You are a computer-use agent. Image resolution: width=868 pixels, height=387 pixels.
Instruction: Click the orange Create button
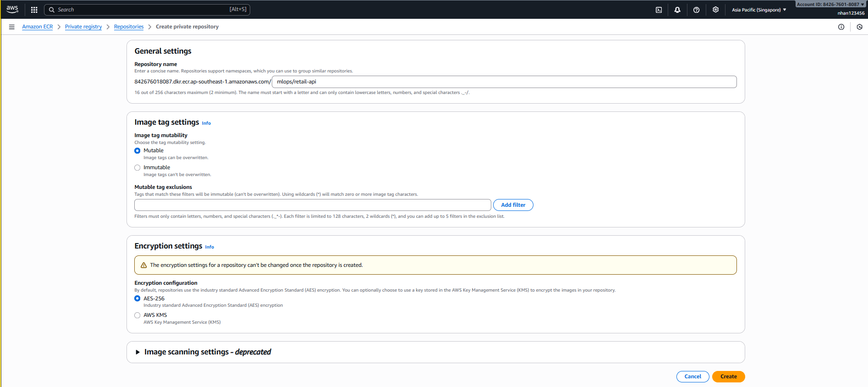[x=728, y=376]
